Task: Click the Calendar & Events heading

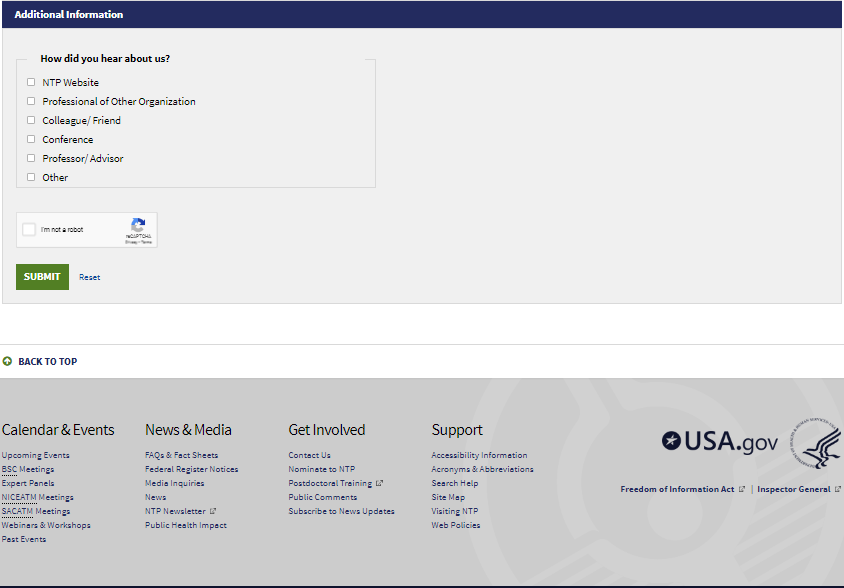Action: point(58,430)
